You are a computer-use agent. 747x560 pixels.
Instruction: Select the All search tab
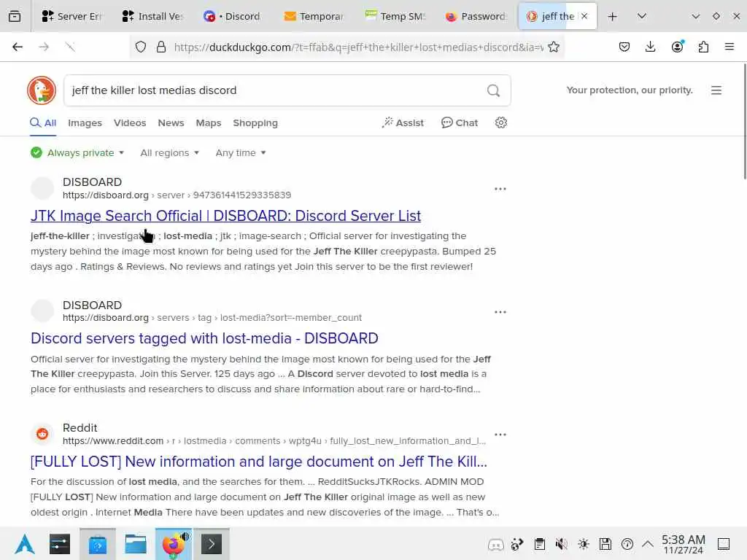click(43, 122)
